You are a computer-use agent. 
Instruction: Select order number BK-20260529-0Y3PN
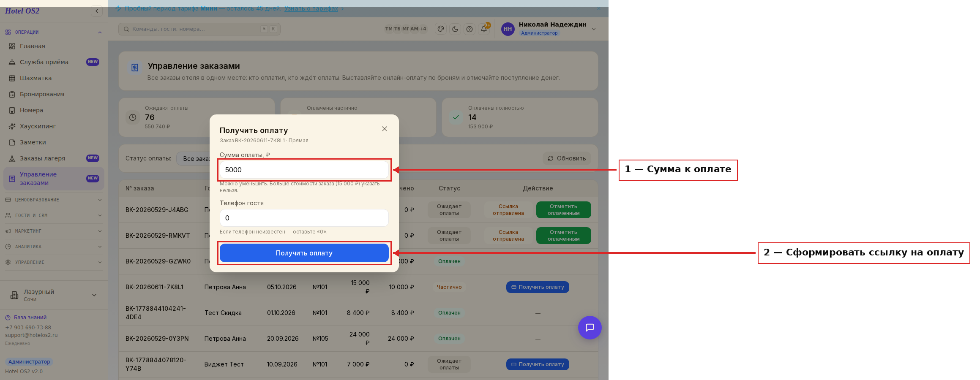tap(157, 339)
